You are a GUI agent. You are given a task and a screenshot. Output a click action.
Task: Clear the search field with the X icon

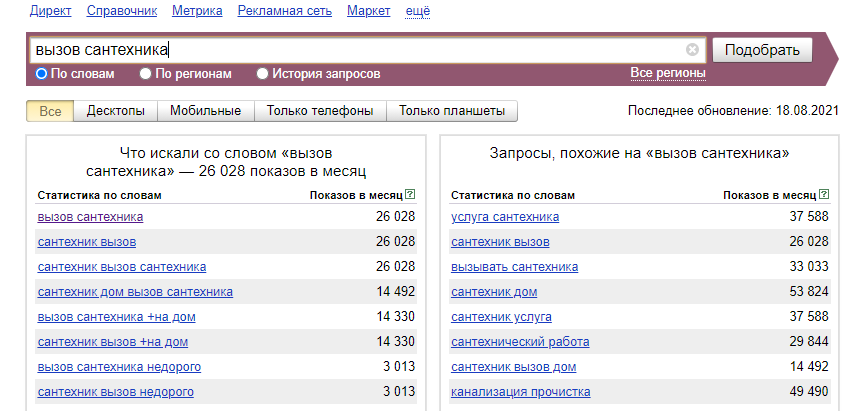[692, 50]
